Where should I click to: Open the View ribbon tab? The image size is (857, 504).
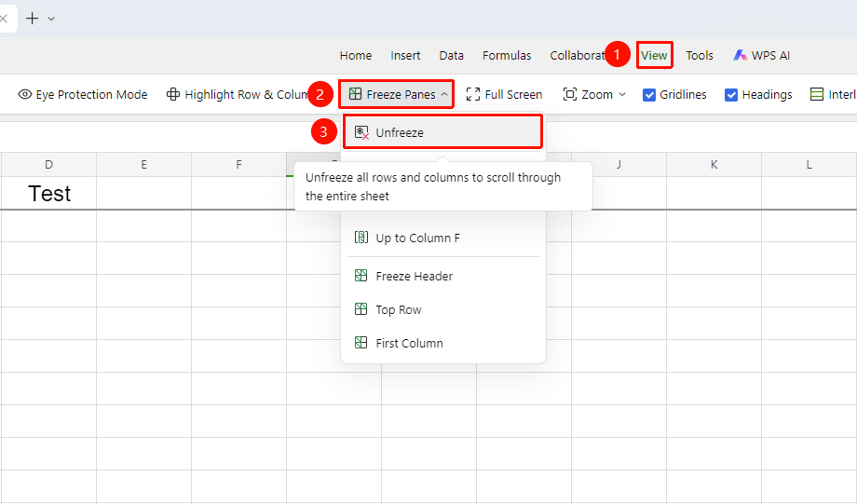click(x=654, y=55)
